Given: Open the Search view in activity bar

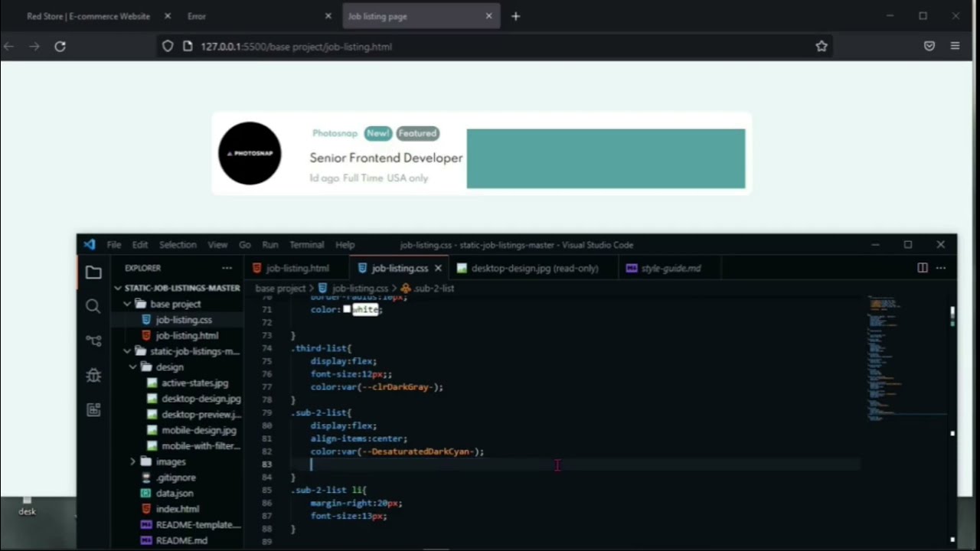Looking at the screenshot, I should pyautogui.click(x=93, y=307).
